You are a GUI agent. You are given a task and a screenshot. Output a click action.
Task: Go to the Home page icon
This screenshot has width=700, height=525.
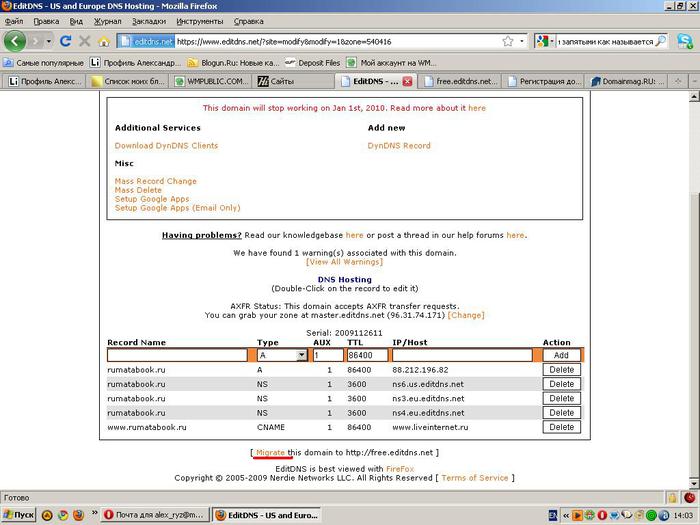pos(104,42)
